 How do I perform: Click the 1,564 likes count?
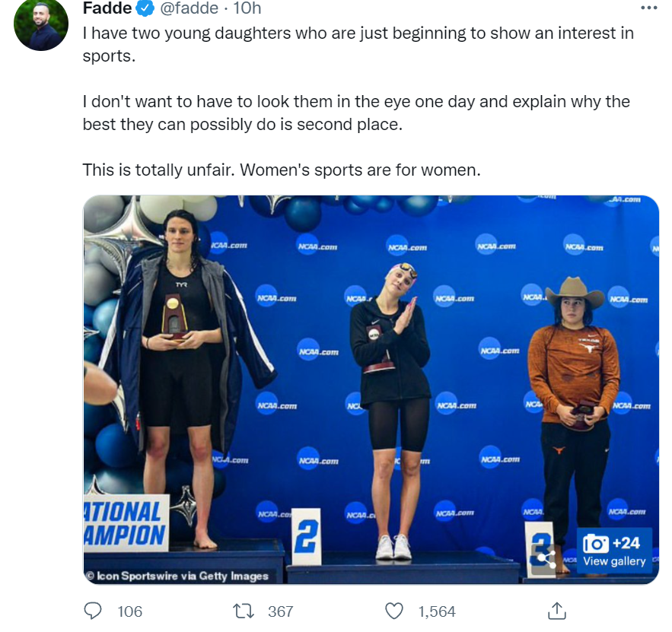pos(437,611)
